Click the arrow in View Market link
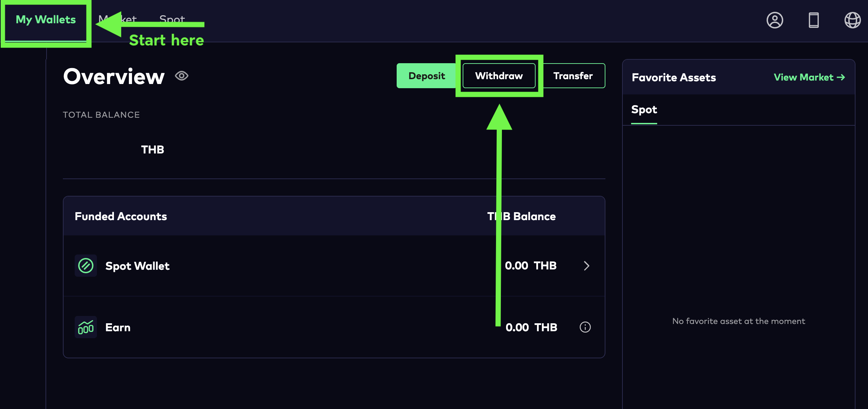Image resolution: width=868 pixels, height=409 pixels. pos(841,77)
